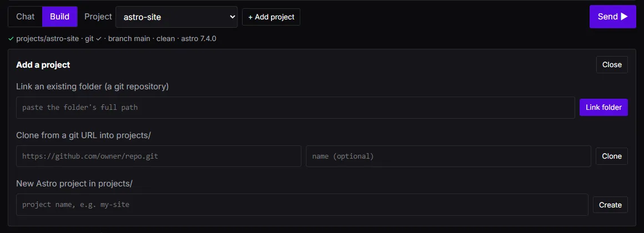Click the + Add project button
644x233 pixels.
pyautogui.click(x=271, y=17)
